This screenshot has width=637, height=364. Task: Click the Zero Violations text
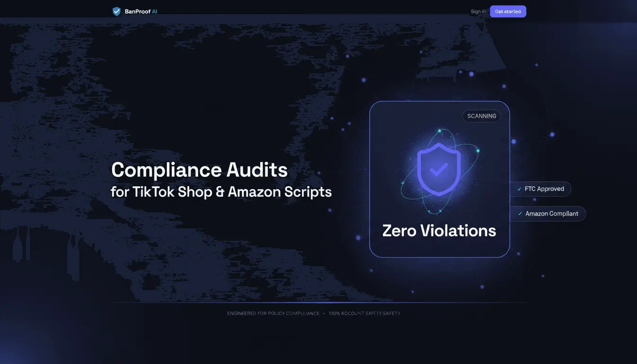point(439,231)
